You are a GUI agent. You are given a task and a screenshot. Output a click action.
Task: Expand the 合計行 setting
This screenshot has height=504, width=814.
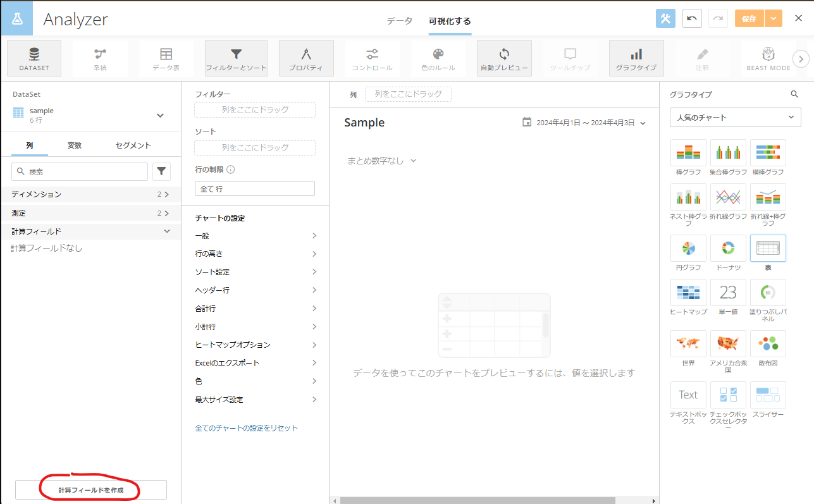pos(256,309)
